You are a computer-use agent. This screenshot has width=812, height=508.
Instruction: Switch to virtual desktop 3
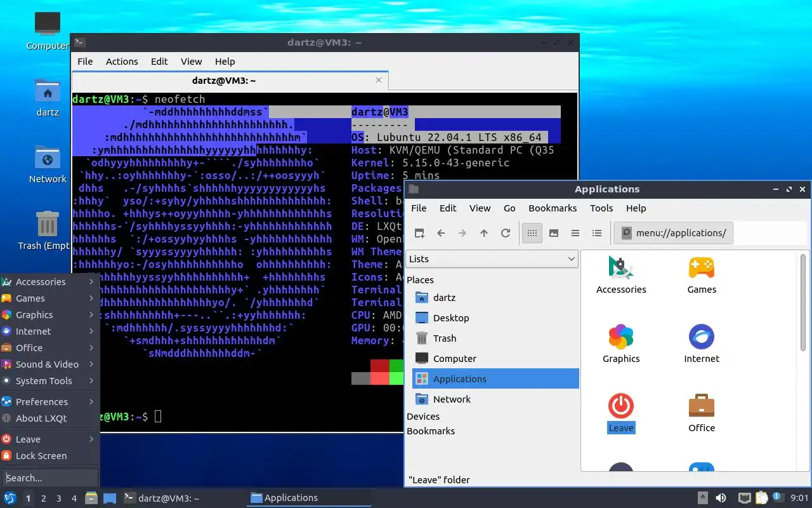click(59, 498)
